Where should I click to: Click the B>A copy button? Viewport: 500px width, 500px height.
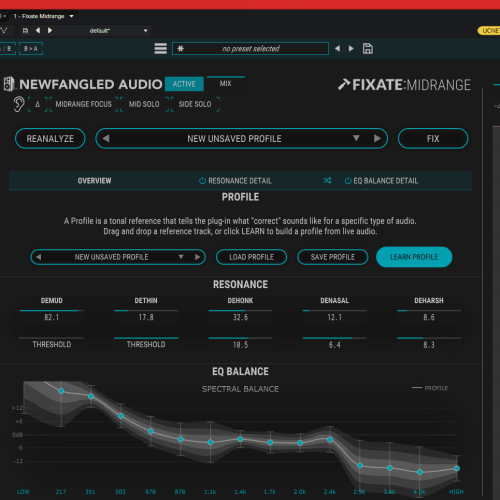[x=31, y=49]
